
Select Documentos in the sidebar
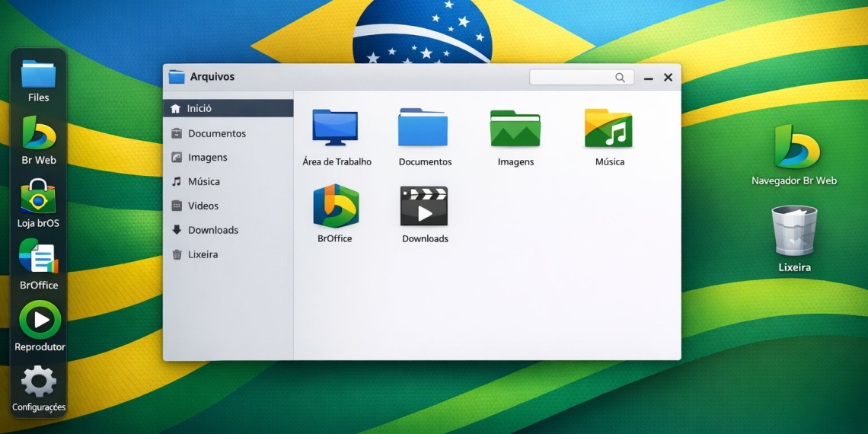point(228,133)
